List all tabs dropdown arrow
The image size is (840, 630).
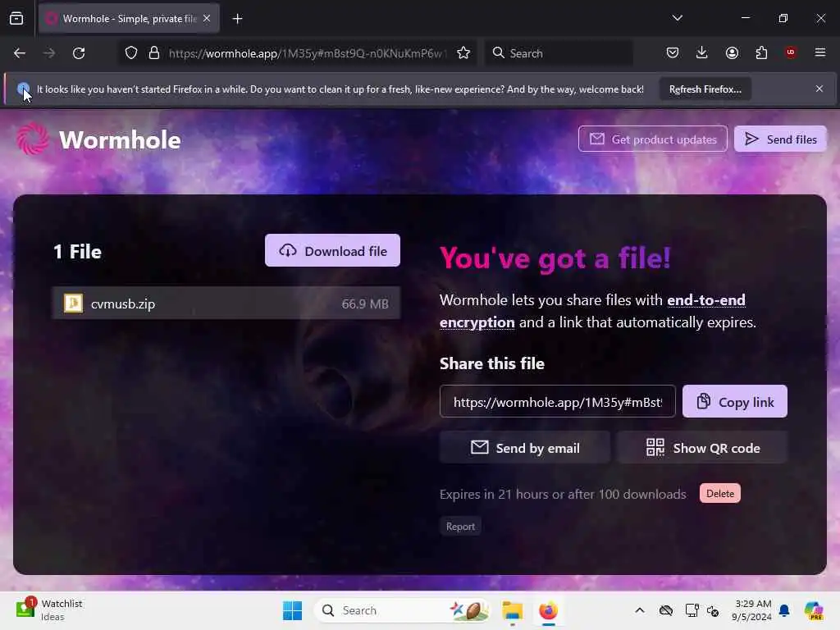point(677,18)
